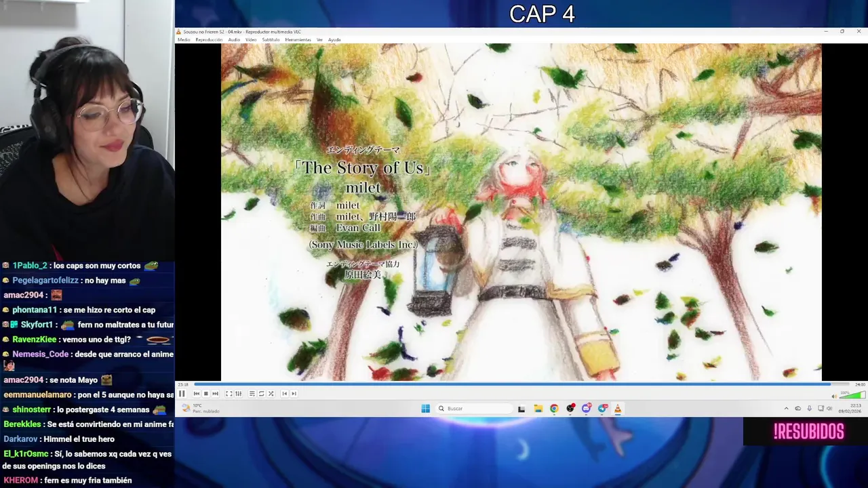The width and height of the screenshot is (868, 488).
Task: Open Google Chrome from the taskbar
Action: [x=554, y=409]
